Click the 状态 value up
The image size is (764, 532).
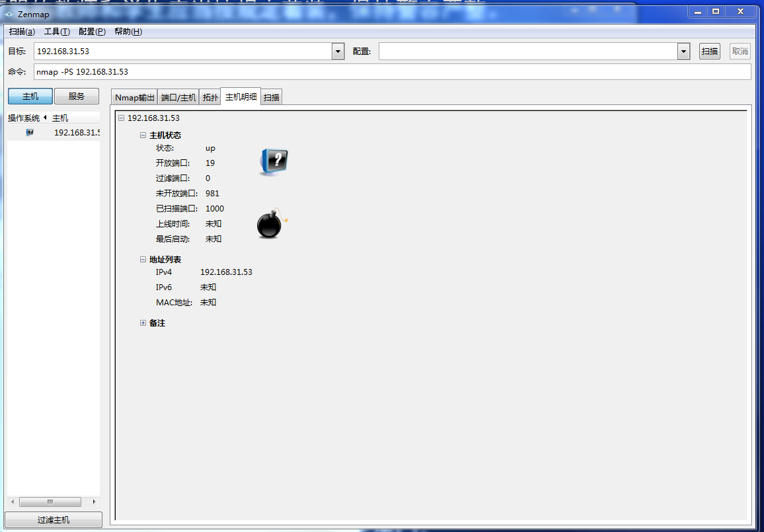click(x=210, y=148)
